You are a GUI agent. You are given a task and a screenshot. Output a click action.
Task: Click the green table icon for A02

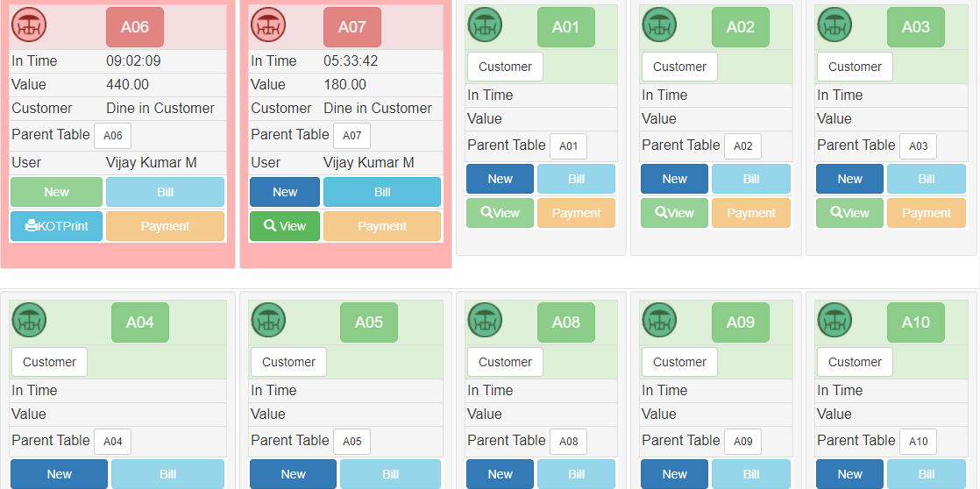pyautogui.click(x=659, y=25)
